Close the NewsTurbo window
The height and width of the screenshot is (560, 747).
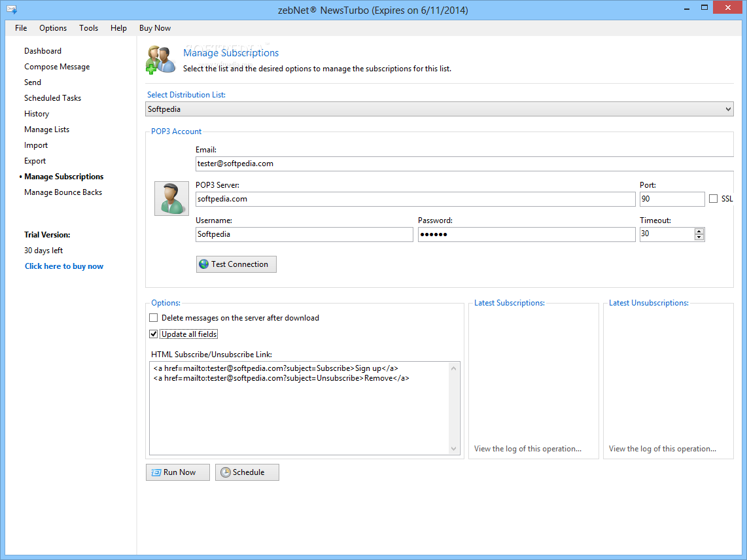(x=727, y=8)
